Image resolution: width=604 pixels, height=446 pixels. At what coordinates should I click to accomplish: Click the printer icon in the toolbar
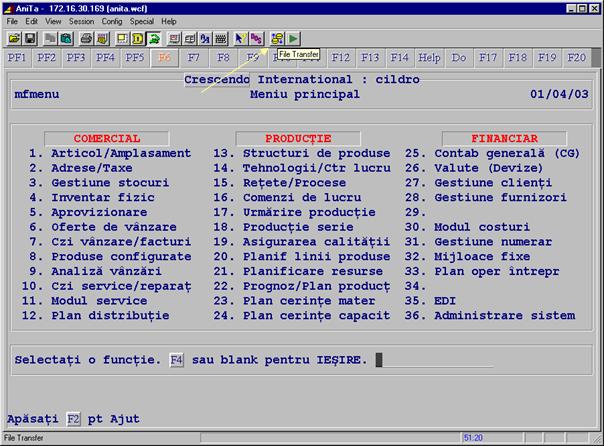[86, 38]
